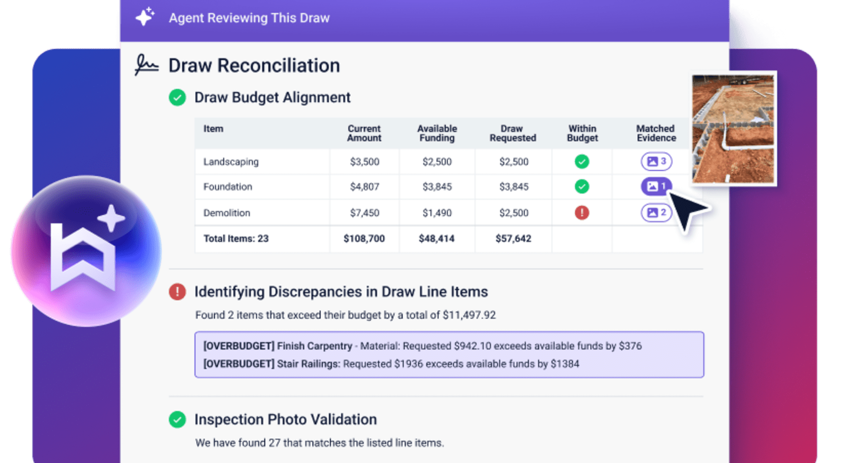This screenshot has height=463, width=868.
Task: Click the red alert icon beside Identifying Discrepancies
Action: [x=177, y=292]
